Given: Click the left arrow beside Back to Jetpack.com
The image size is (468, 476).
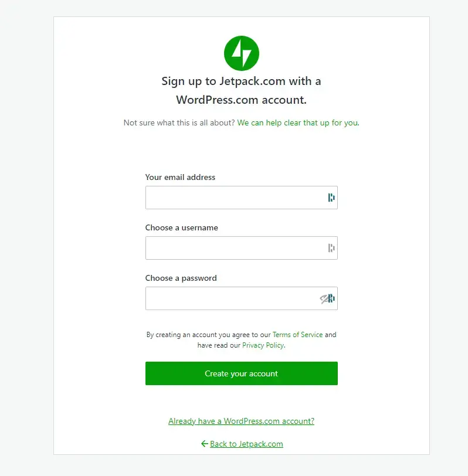Looking at the screenshot, I should point(205,444).
